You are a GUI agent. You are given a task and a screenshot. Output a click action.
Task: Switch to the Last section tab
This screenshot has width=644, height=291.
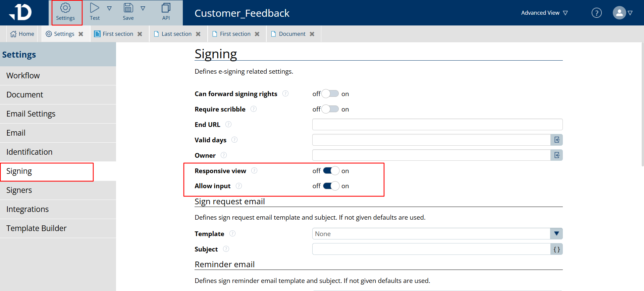[x=176, y=34]
